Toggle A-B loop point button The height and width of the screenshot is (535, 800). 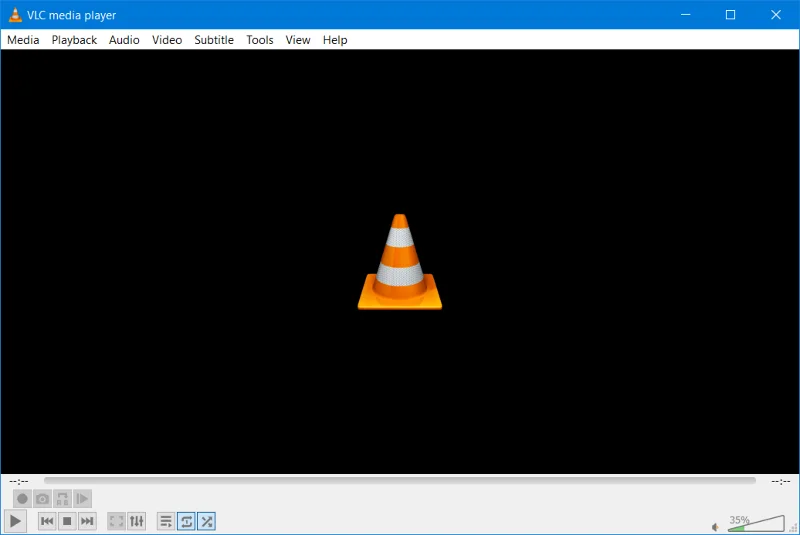(62, 498)
